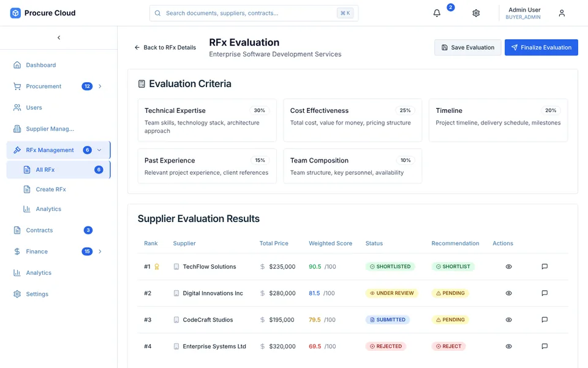Click the Total Price column header

pos(274,243)
